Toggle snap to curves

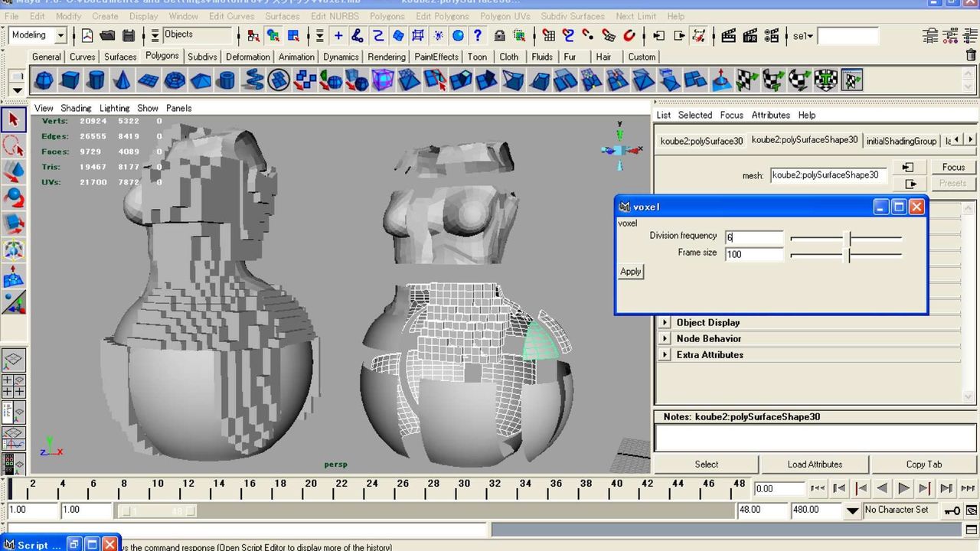[568, 35]
